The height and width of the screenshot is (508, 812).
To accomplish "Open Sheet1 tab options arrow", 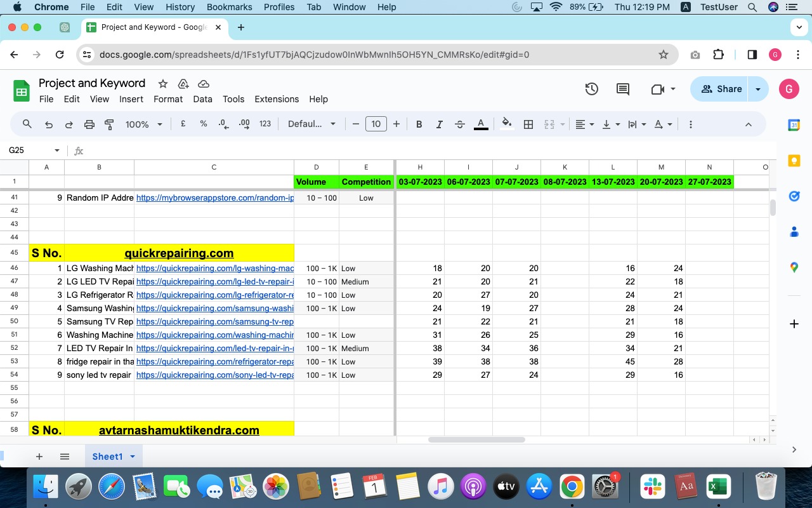I will (133, 457).
